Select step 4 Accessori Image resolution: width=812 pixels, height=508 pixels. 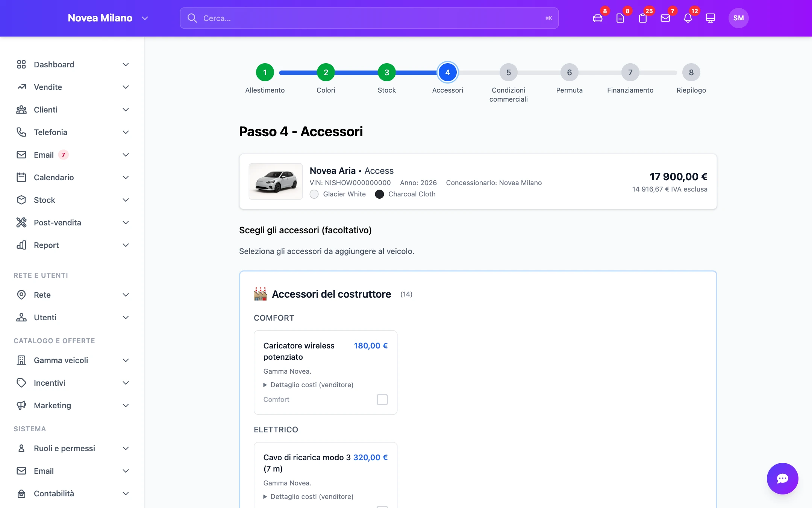[x=448, y=72]
